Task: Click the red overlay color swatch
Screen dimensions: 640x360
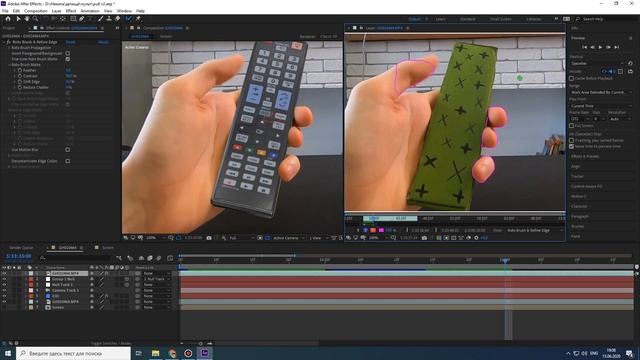Action: click(x=373, y=230)
